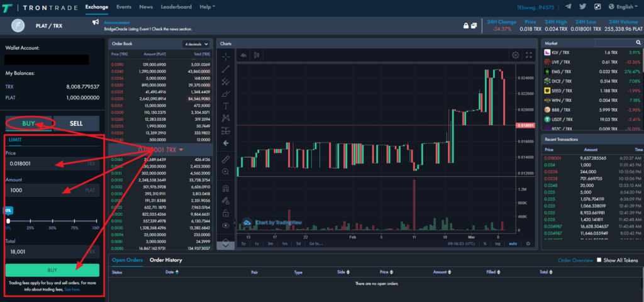Expand the chart toolbar bottom chevron
Viewport: 644px width, 302px height.
coord(226,245)
